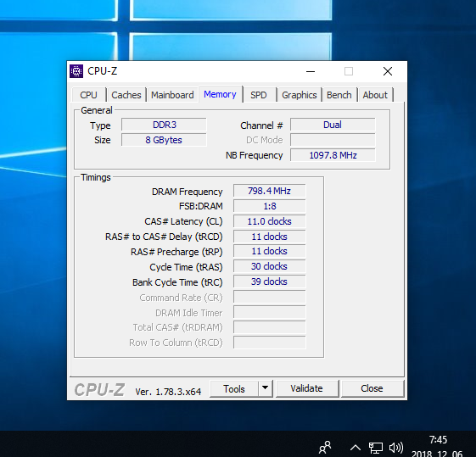Click the Tools button
This screenshot has width=476, height=457.
click(x=234, y=389)
